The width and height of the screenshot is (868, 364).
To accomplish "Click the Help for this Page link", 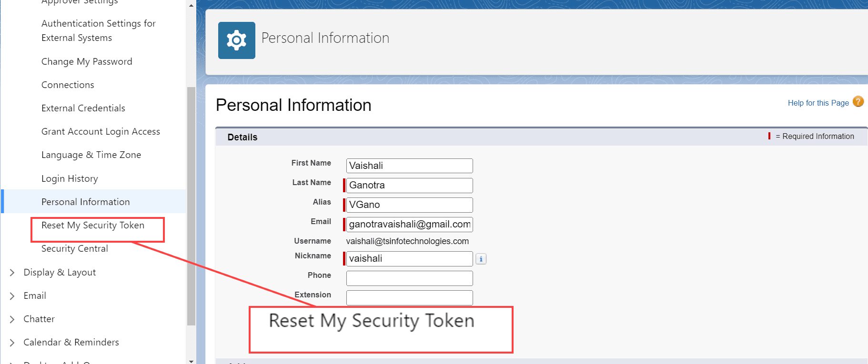I will (818, 102).
